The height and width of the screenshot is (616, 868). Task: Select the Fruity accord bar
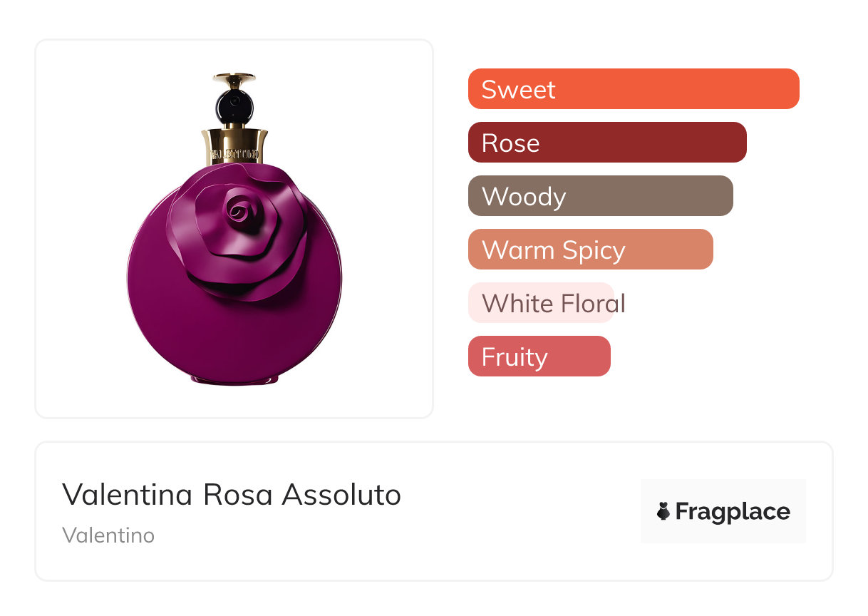tap(539, 356)
